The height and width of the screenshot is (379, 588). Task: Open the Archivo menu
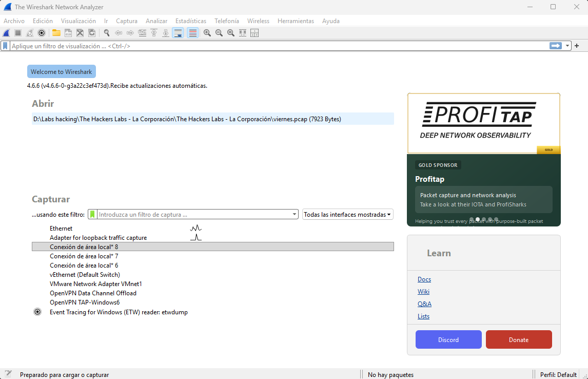tap(14, 21)
